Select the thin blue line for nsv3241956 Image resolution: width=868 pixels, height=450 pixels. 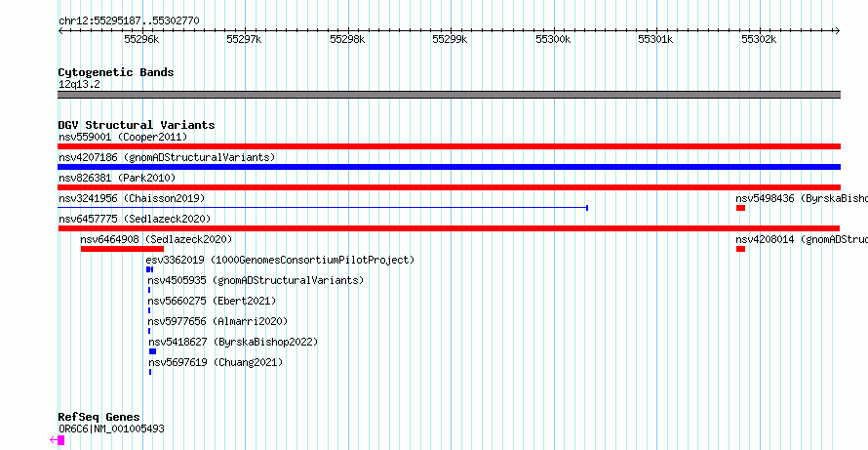[x=323, y=208]
